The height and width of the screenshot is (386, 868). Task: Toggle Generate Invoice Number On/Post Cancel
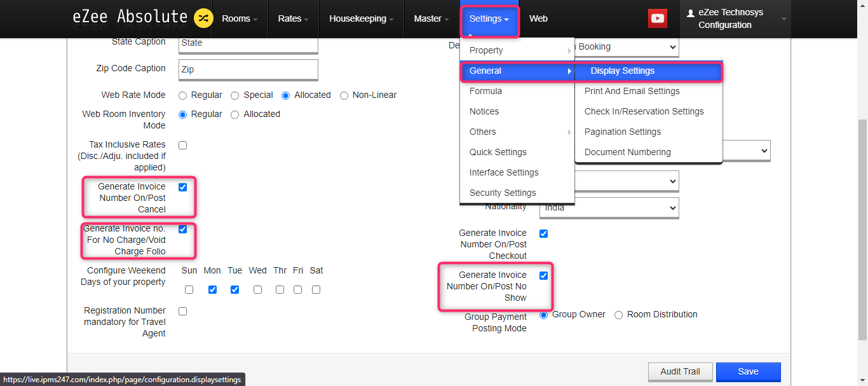click(x=183, y=187)
